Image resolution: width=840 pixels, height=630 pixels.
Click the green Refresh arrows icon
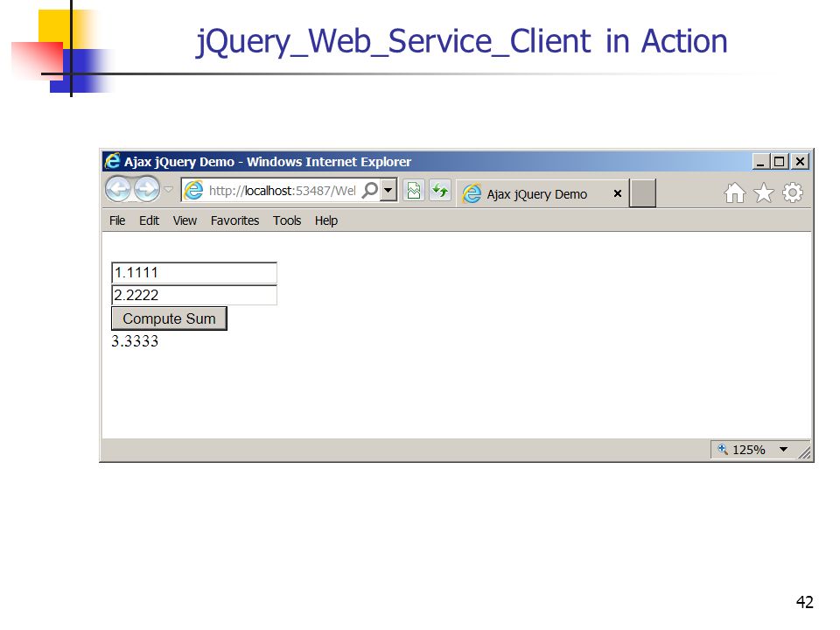[440, 191]
